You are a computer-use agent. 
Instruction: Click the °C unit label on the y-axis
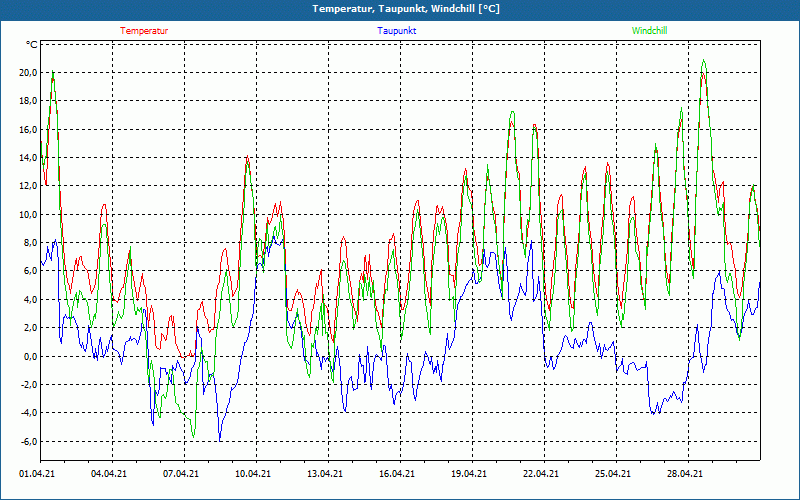[32, 44]
